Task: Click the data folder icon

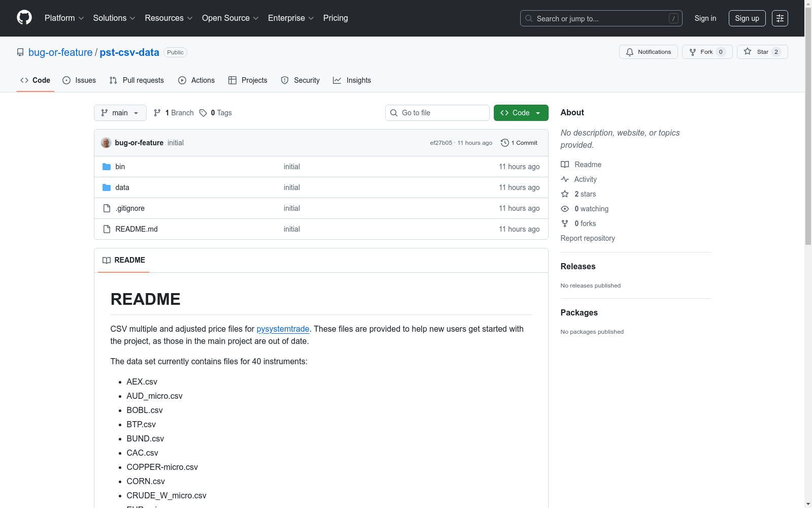Action: 107,187
